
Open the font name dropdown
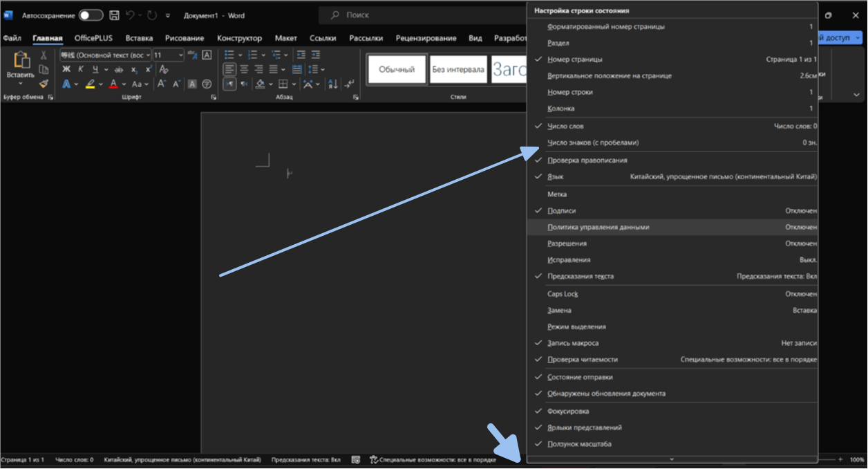pos(148,55)
